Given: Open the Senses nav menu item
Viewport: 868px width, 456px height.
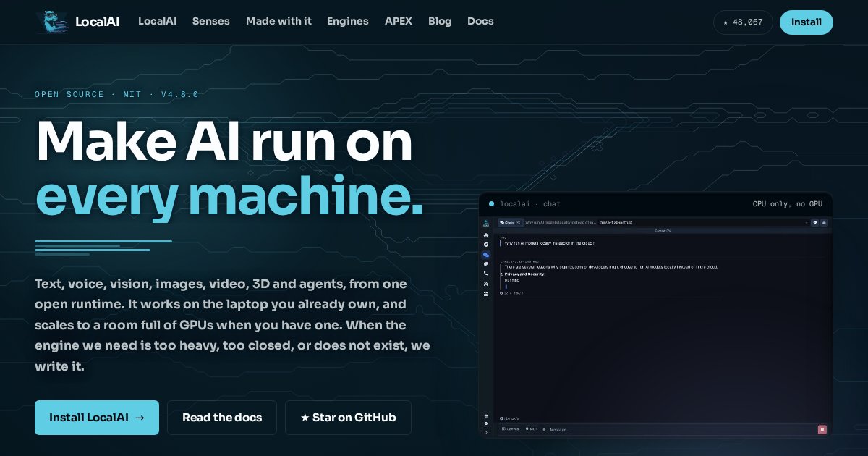Looking at the screenshot, I should pos(211,21).
